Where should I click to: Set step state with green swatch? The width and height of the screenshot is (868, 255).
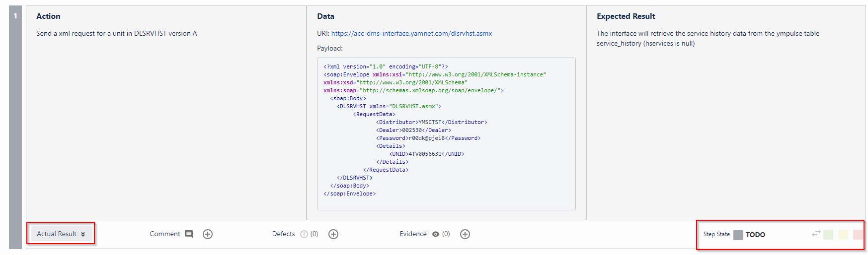click(x=828, y=235)
